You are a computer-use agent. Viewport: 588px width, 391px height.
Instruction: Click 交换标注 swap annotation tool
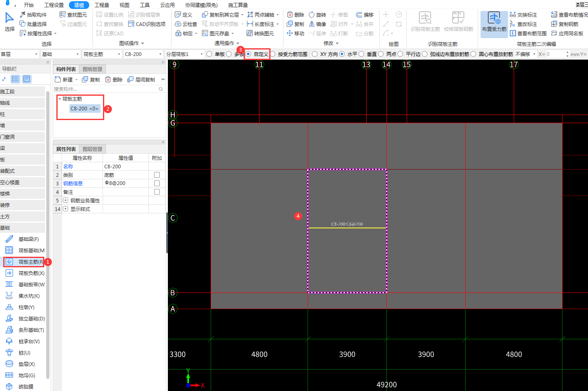pos(524,15)
